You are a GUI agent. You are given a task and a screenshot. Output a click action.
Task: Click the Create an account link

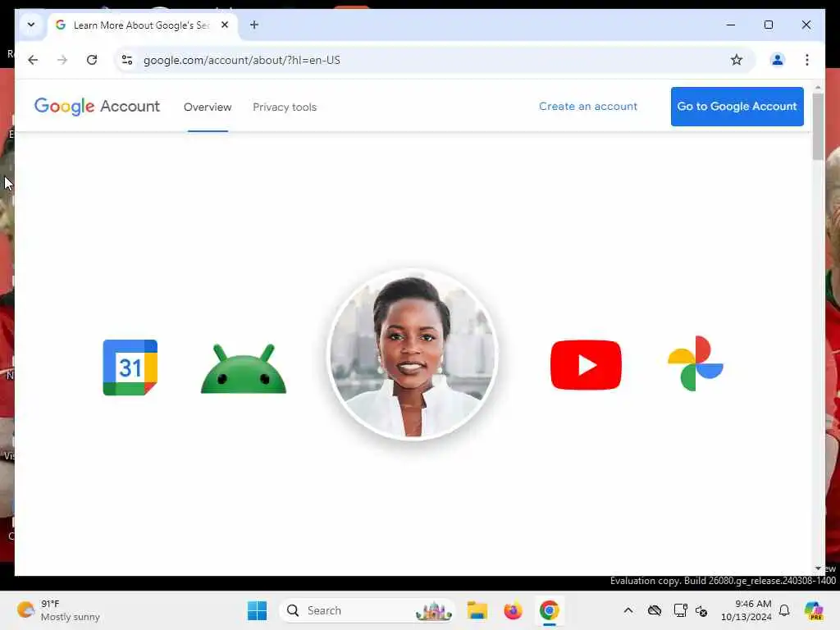click(x=587, y=106)
